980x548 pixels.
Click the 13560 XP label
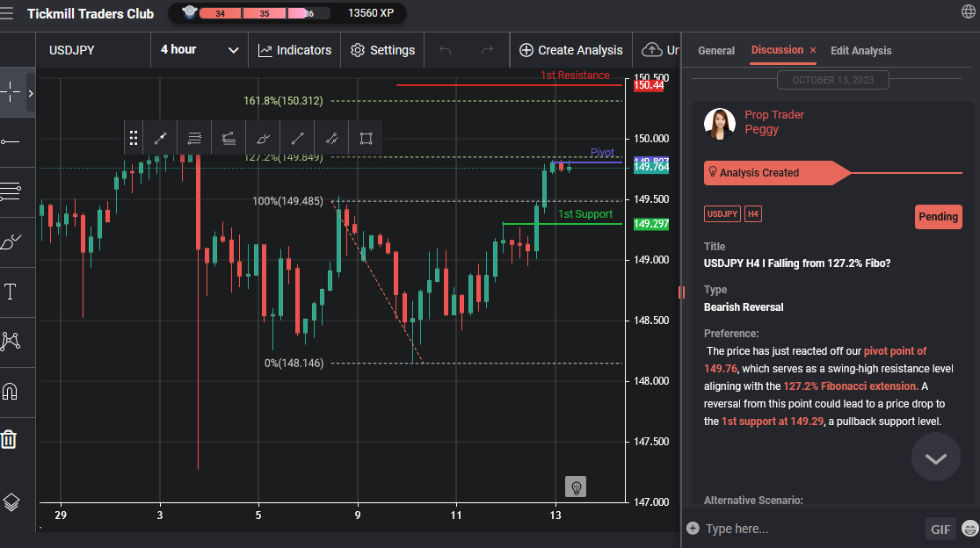pyautogui.click(x=371, y=13)
